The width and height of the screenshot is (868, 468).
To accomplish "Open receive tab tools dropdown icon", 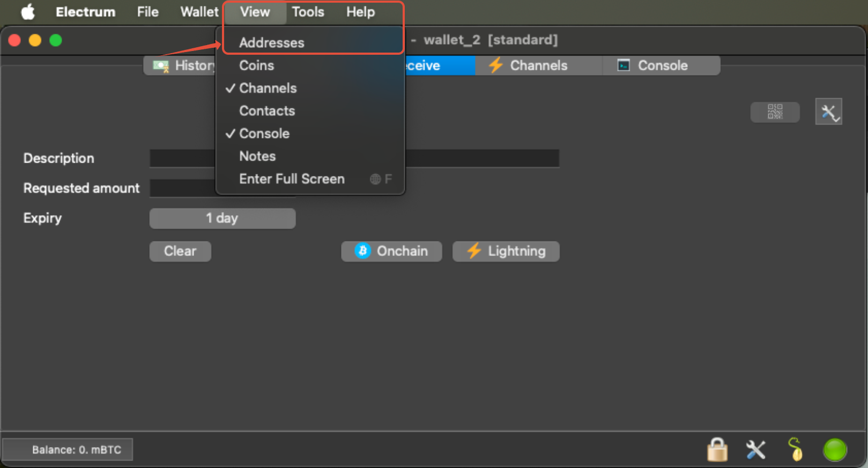I will tap(828, 112).
